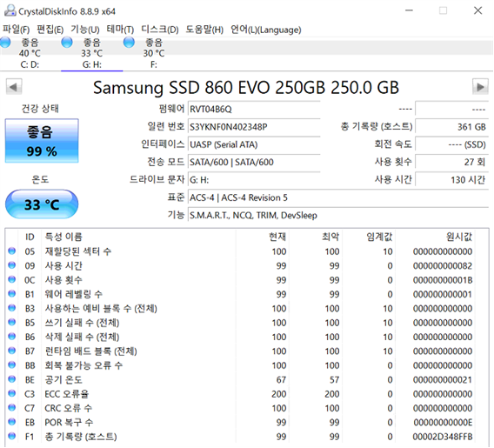The width and height of the screenshot is (494, 448).
Task: Go to previous disk with left arrow
Action: coord(14,86)
